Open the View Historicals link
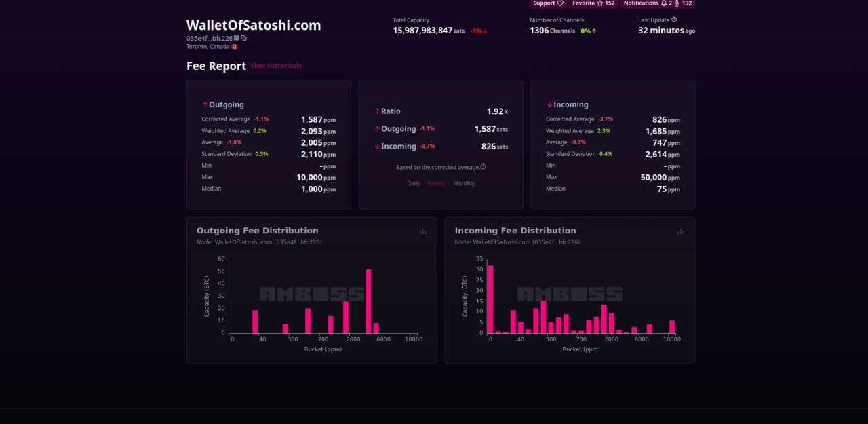This screenshot has height=424, width=868. click(275, 66)
